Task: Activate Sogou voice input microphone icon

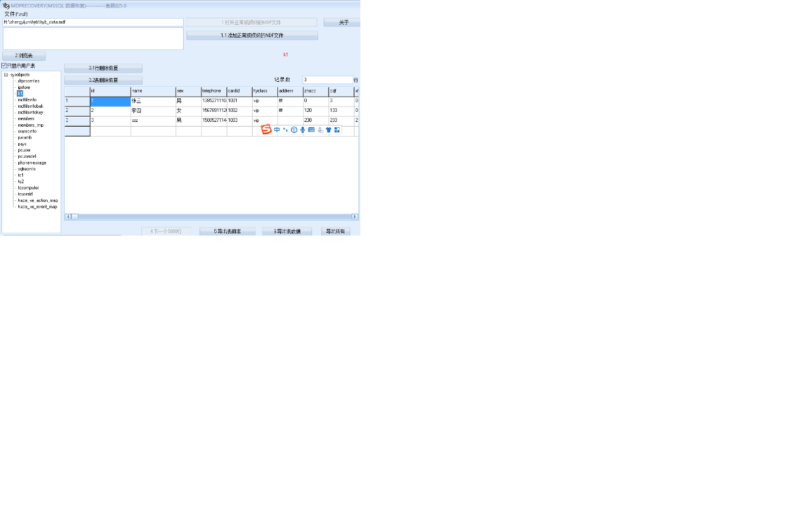Action: [303, 130]
